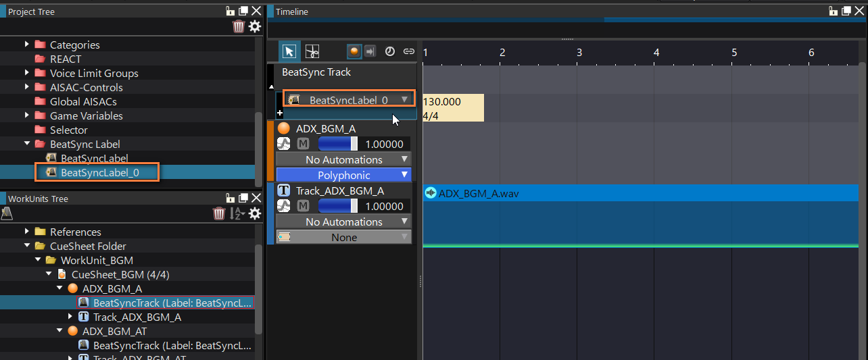The height and width of the screenshot is (360, 868).
Task: Click the clock icon in Timeline toolbar
Action: pyautogui.click(x=390, y=51)
